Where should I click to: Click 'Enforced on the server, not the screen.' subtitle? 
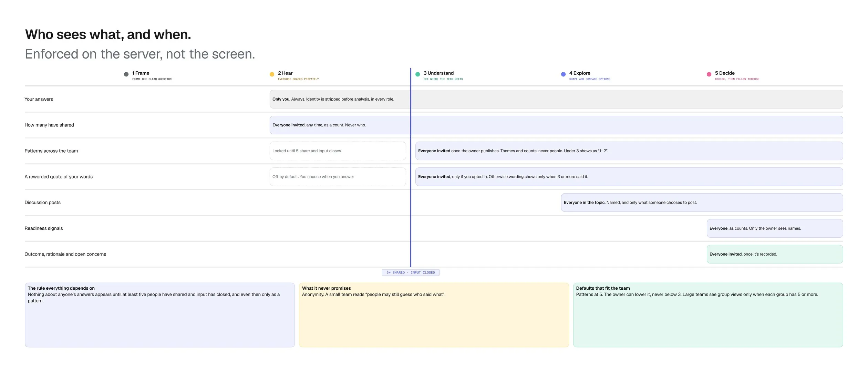point(140,54)
